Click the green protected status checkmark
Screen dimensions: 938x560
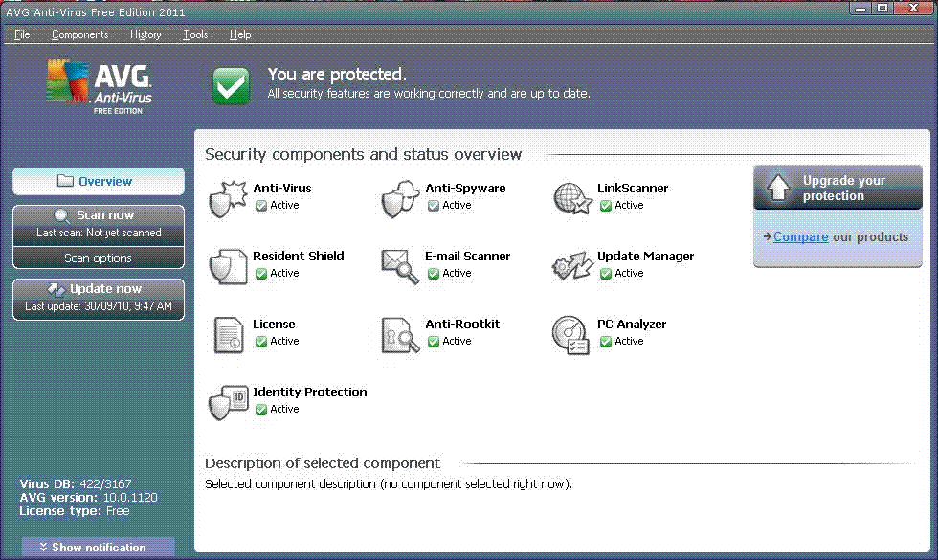pyautogui.click(x=231, y=85)
